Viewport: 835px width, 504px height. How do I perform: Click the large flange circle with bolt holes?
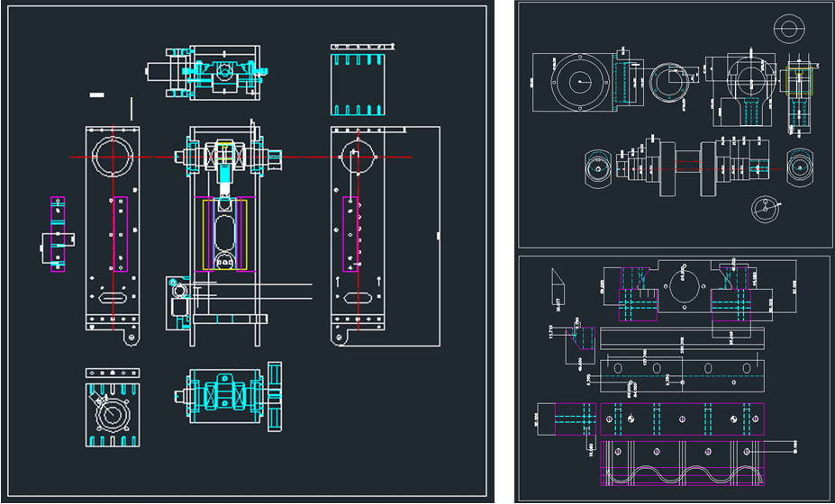pyautogui.click(x=579, y=83)
